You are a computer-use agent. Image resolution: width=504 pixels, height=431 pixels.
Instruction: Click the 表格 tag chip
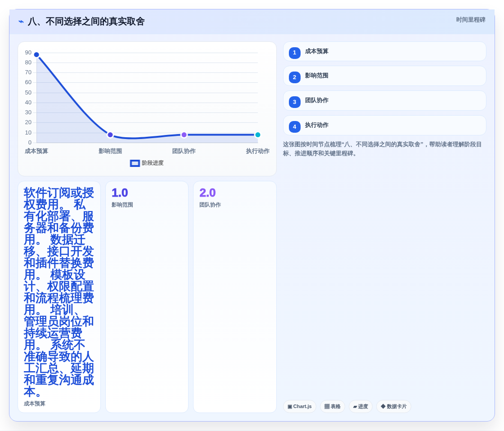click(333, 407)
